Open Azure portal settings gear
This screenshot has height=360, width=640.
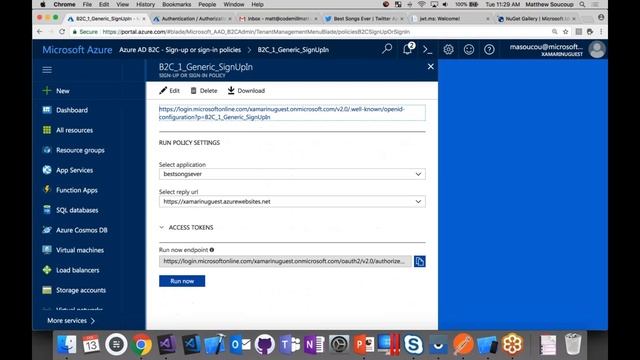448,49
